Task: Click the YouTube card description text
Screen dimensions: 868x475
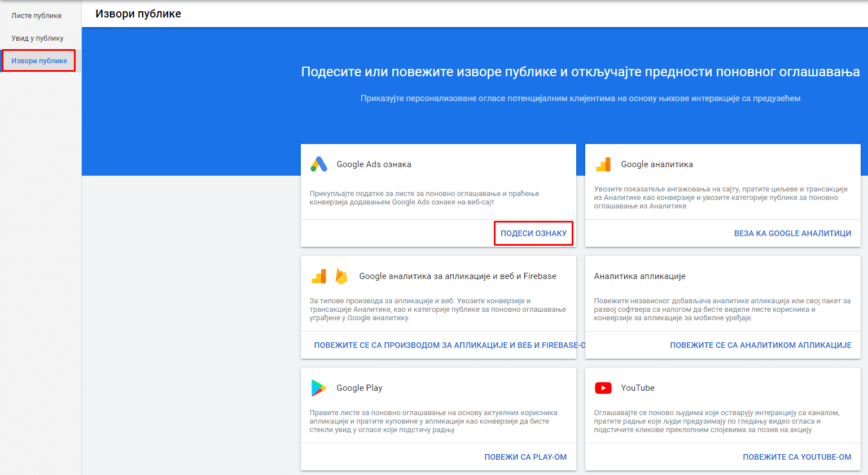Action: point(717,421)
